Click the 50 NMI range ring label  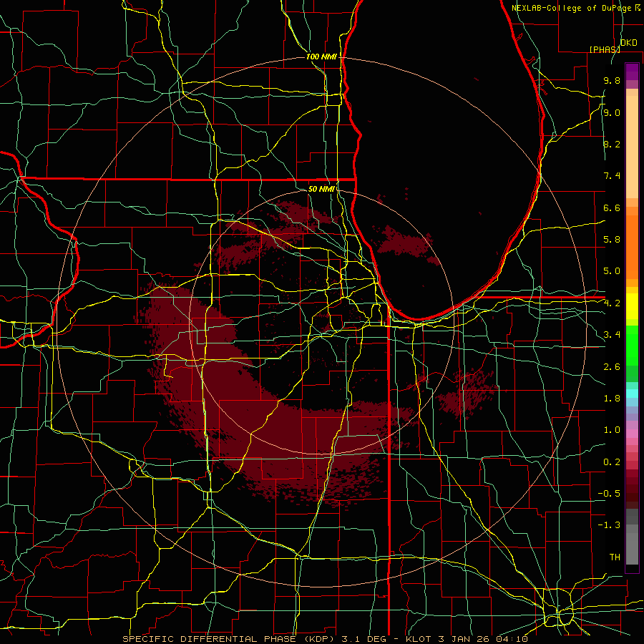(321, 189)
